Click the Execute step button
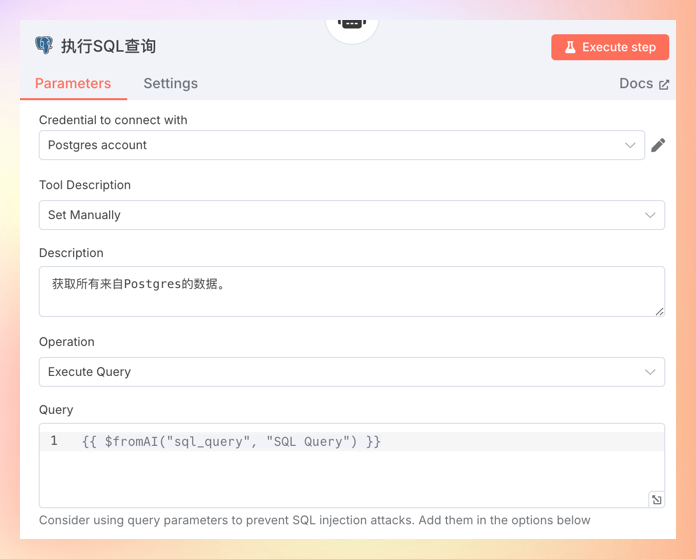The image size is (696, 559). [610, 47]
